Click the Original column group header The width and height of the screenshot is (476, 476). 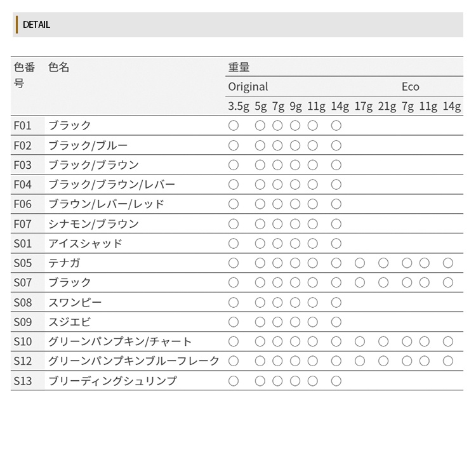[248, 87]
